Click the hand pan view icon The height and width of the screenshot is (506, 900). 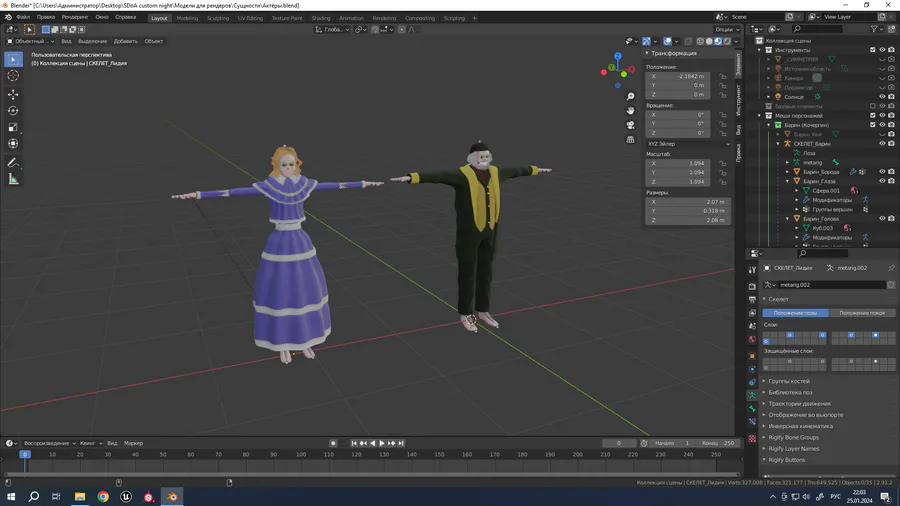[630, 111]
